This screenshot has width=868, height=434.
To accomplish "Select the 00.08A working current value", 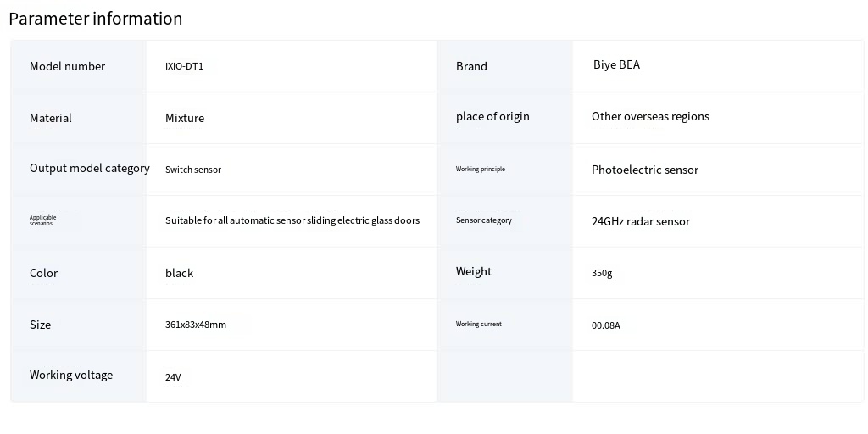I will [606, 325].
